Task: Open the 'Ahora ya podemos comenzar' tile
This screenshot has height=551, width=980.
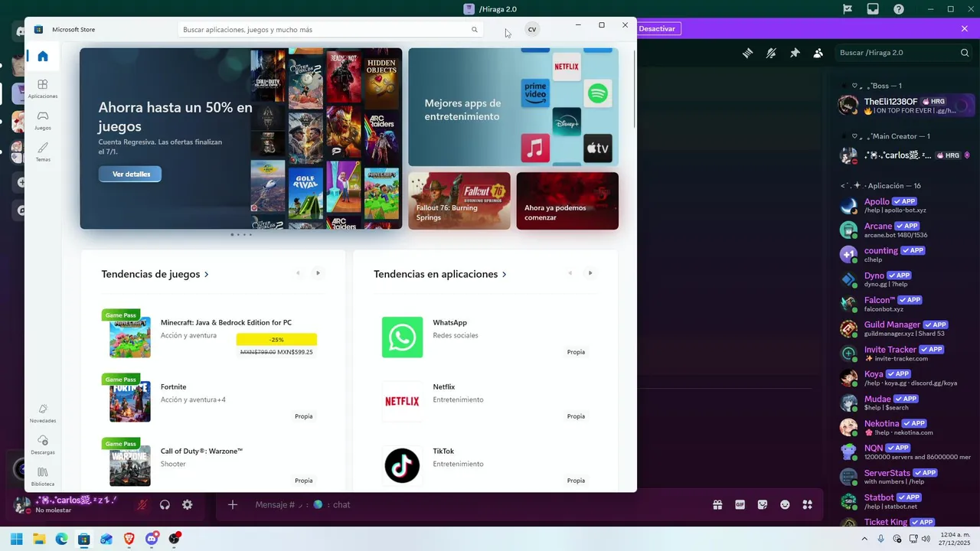Action: click(567, 201)
